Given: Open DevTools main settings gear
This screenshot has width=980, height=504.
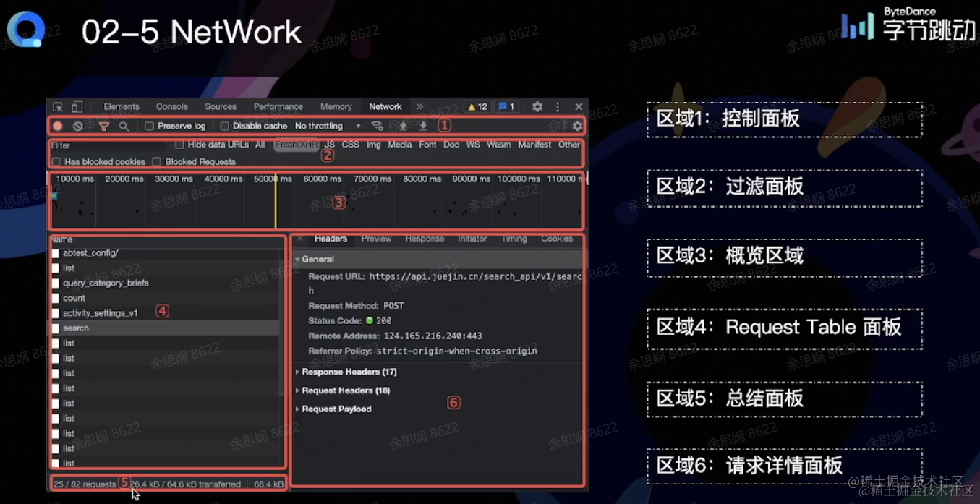Looking at the screenshot, I should 537,106.
